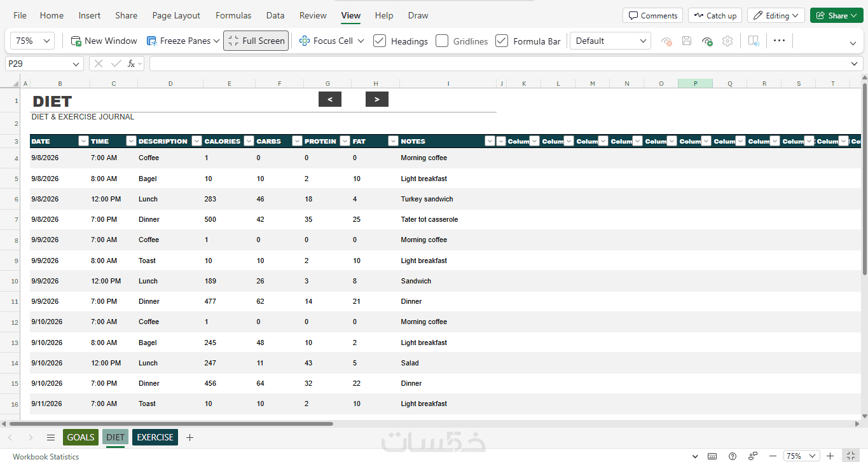Open the Page Layout tab
Viewport: 868px width, 462px height.
point(176,15)
